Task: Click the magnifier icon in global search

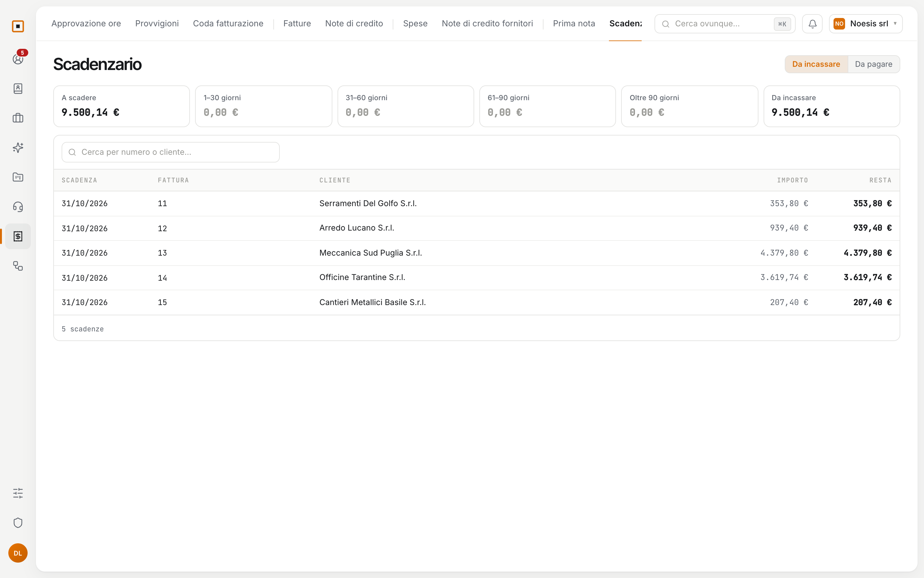Action: point(665,24)
